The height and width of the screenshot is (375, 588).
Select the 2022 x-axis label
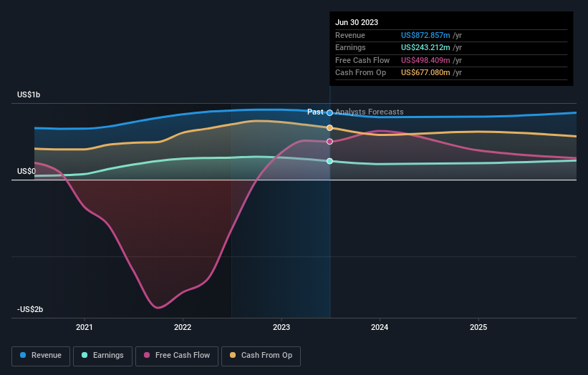tap(183, 327)
